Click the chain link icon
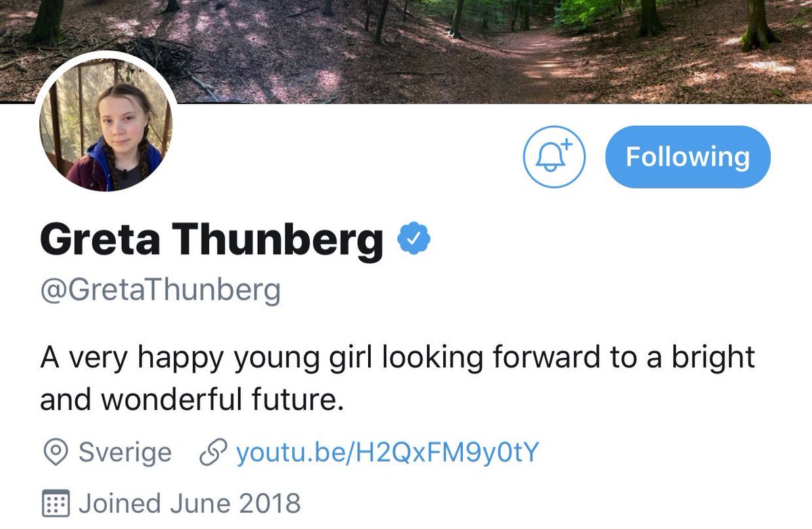 (x=212, y=453)
